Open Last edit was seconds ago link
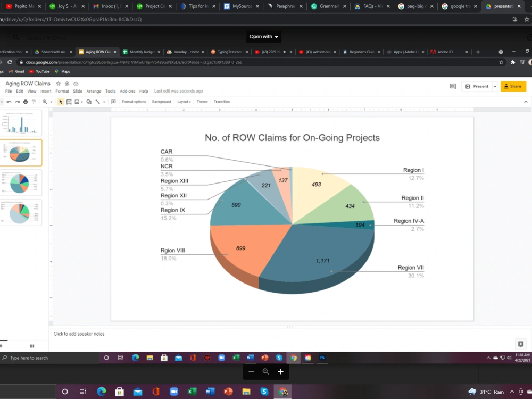The width and height of the screenshot is (532, 399). pos(178,92)
